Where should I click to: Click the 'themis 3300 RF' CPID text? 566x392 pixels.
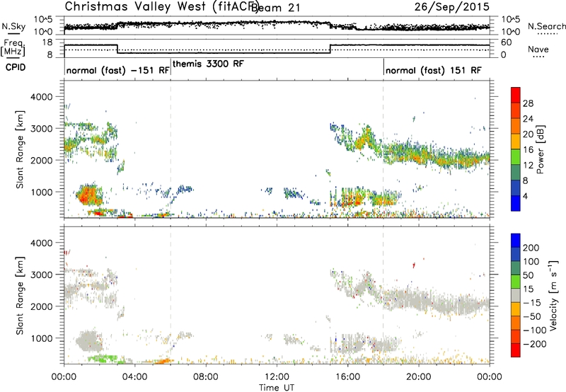click(x=208, y=64)
